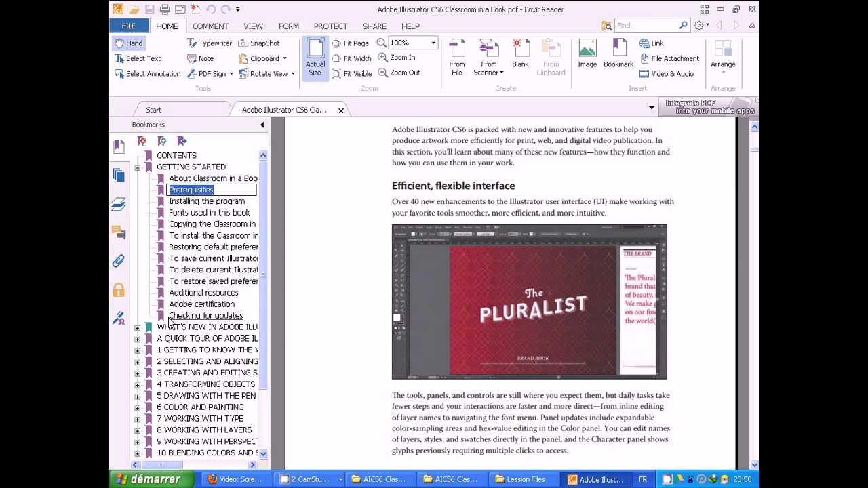Open the CONTENTS bookmark
The height and width of the screenshot is (488, 868).
pos(176,156)
